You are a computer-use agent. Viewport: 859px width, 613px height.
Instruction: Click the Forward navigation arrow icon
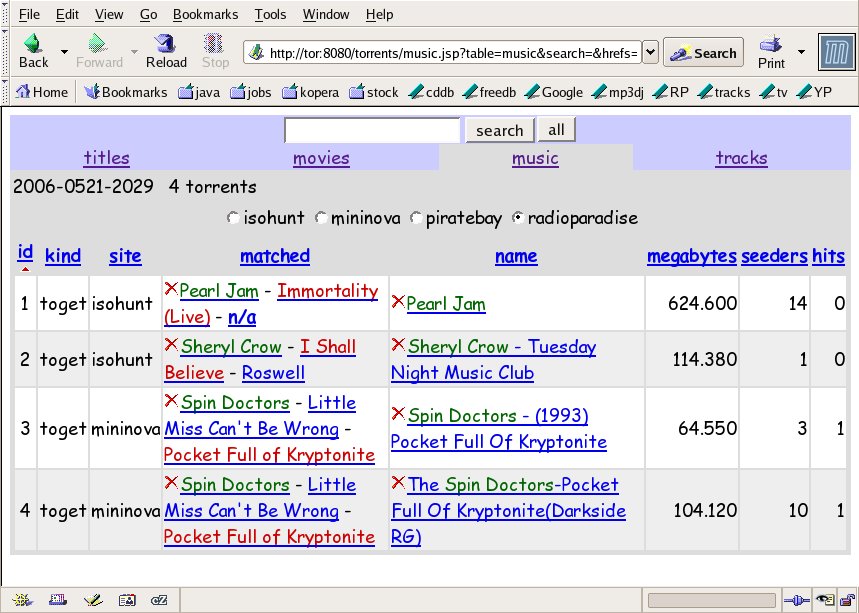click(98, 44)
